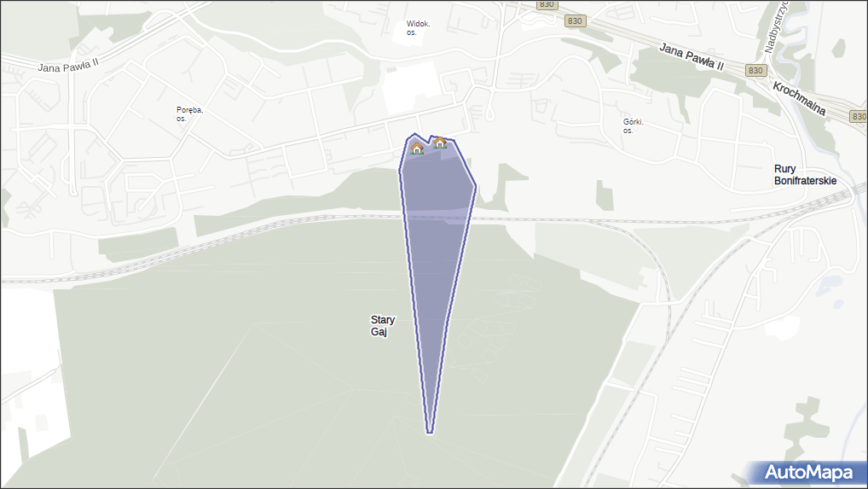
Task: Click the right Jana Pawła II street label
Action: click(691, 57)
